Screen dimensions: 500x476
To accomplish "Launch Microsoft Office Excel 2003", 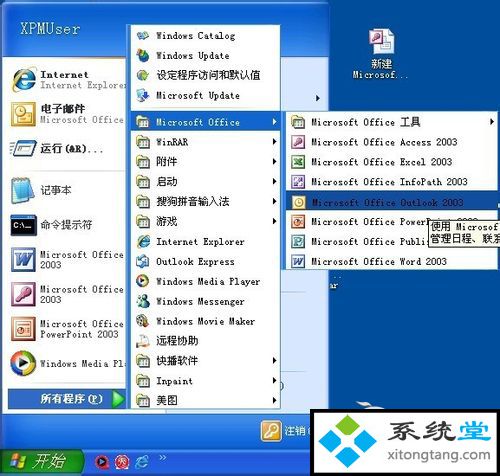I will pyautogui.click(x=391, y=162).
